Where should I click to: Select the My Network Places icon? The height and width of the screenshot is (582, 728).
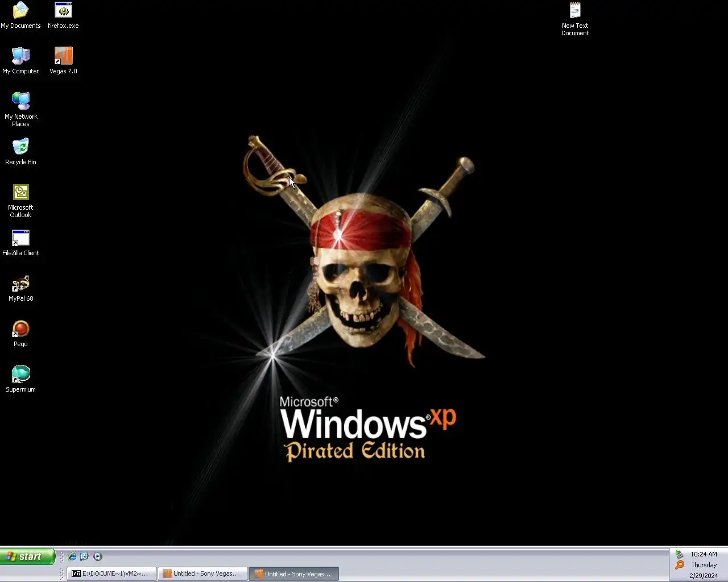point(20,109)
